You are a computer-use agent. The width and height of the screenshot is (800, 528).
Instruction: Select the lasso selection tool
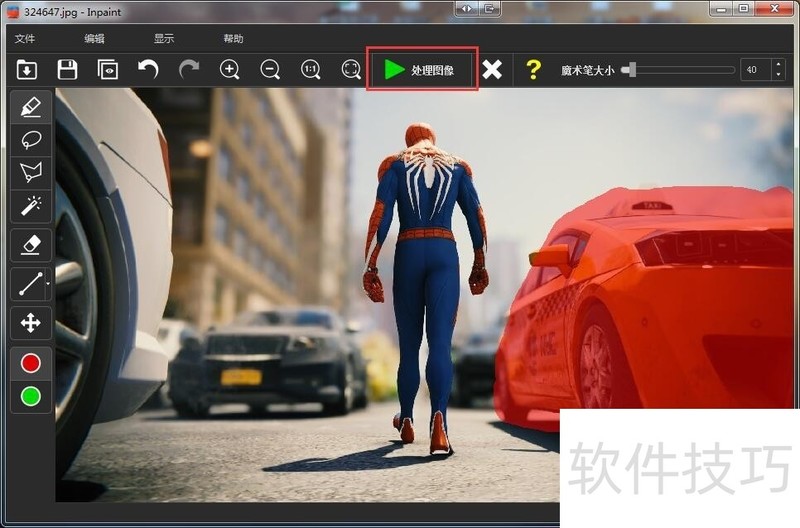(30, 139)
